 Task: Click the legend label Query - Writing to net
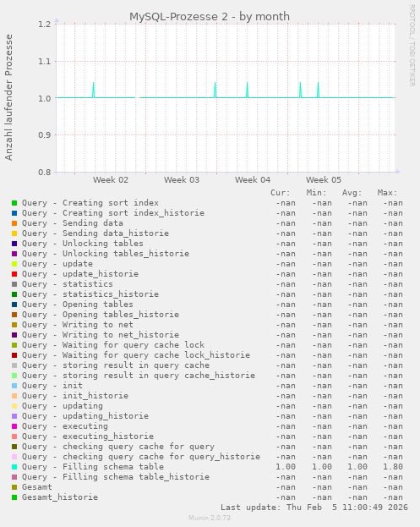[x=78, y=325]
